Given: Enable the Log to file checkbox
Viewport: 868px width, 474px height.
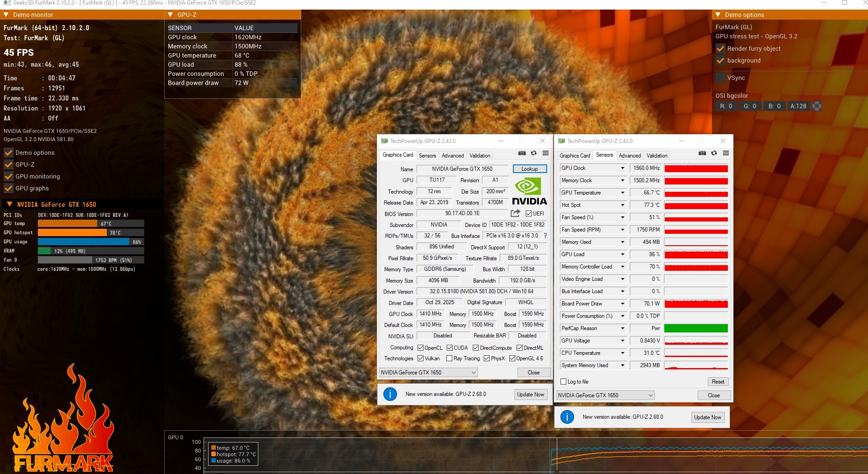Looking at the screenshot, I should (564, 382).
